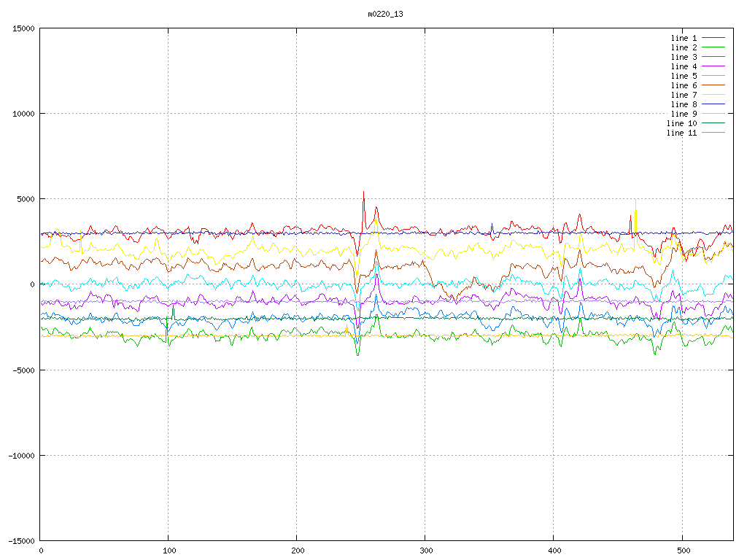Select the 'line 1' legend label
The image size is (747, 560).
[x=684, y=38]
